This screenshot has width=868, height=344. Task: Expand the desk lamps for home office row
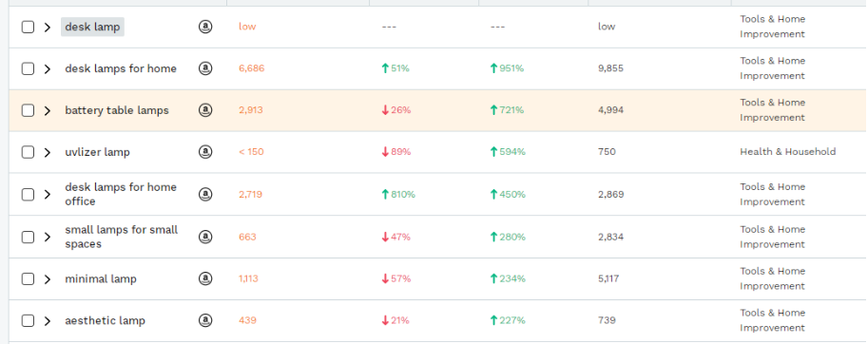(48, 194)
